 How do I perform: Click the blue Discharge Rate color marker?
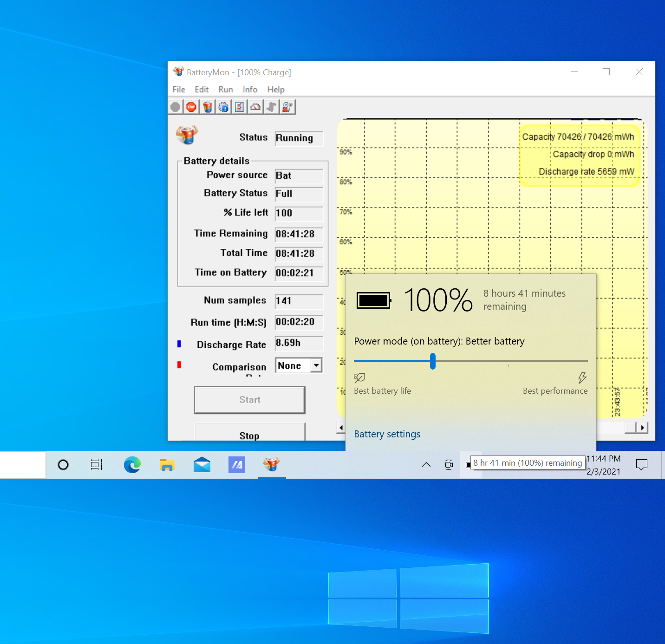(179, 344)
